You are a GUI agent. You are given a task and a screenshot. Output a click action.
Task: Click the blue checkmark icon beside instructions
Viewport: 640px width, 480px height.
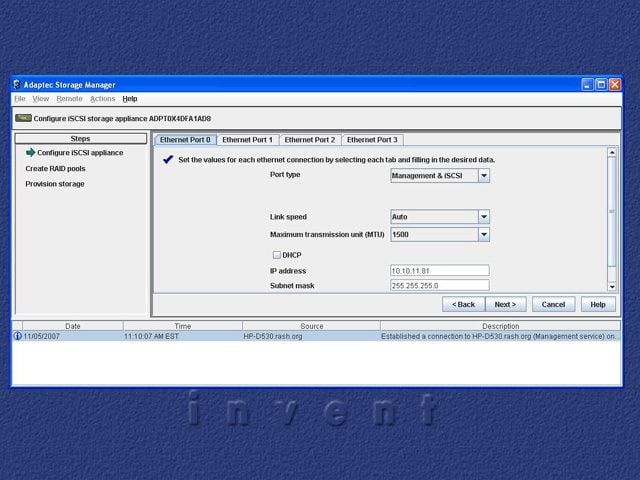tap(168, 160)
